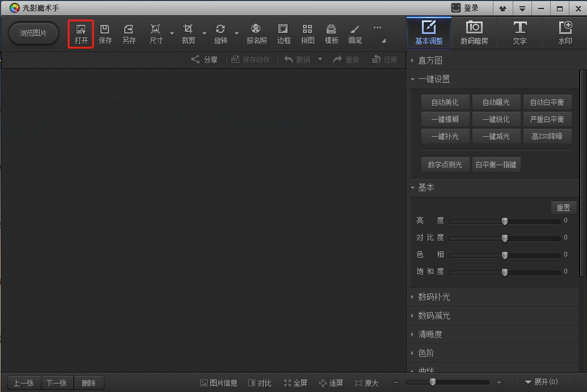Screen dimensions: 587x392
Task: Open the 模板 (Template) tool
Action: (331, 34)
